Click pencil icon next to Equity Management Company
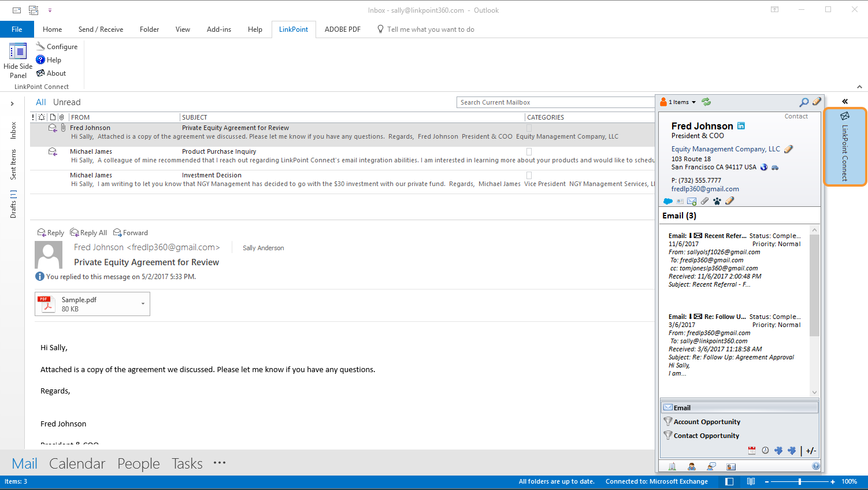Image resolution: width=868 pixels, height=490 pixels. coord(788,149)
